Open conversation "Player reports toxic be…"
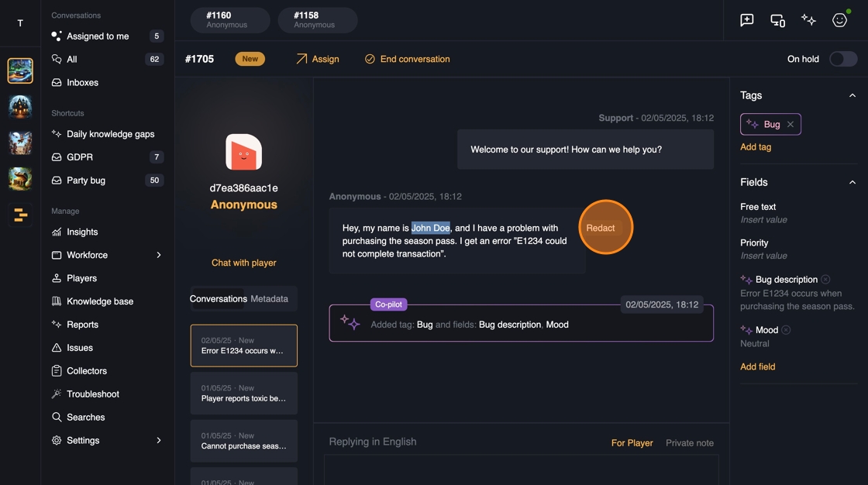Viewport: 868px width, 485px height. (x=243, y=393)
